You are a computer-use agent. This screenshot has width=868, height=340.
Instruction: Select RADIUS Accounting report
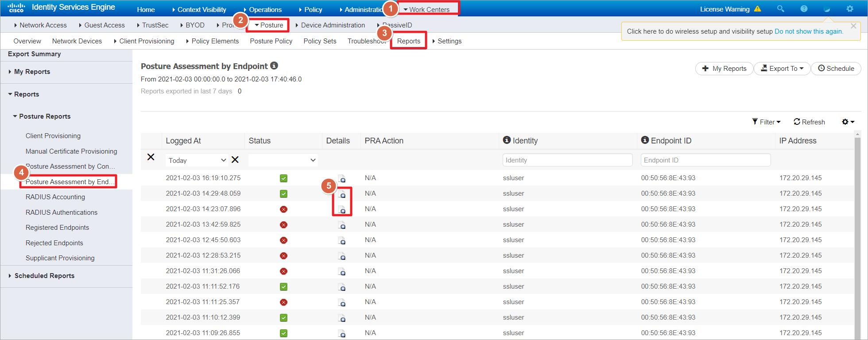click(x=55, y=197)
